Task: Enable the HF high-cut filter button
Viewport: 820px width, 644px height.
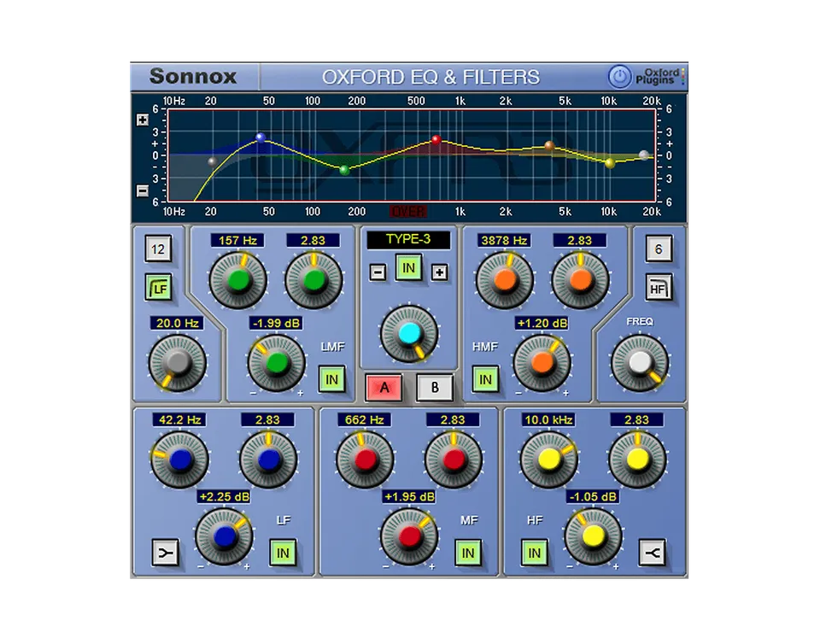Action: pyautogui.click(x=659, y=288)
